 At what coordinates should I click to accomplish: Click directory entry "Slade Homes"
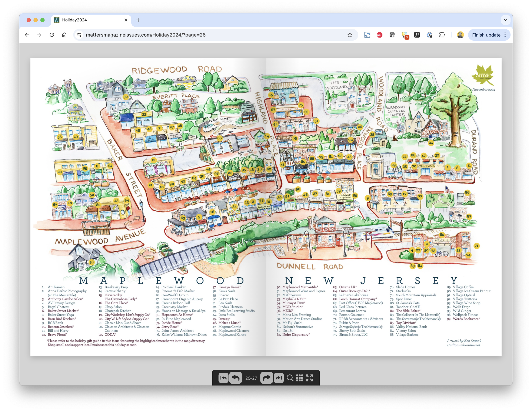406,287
